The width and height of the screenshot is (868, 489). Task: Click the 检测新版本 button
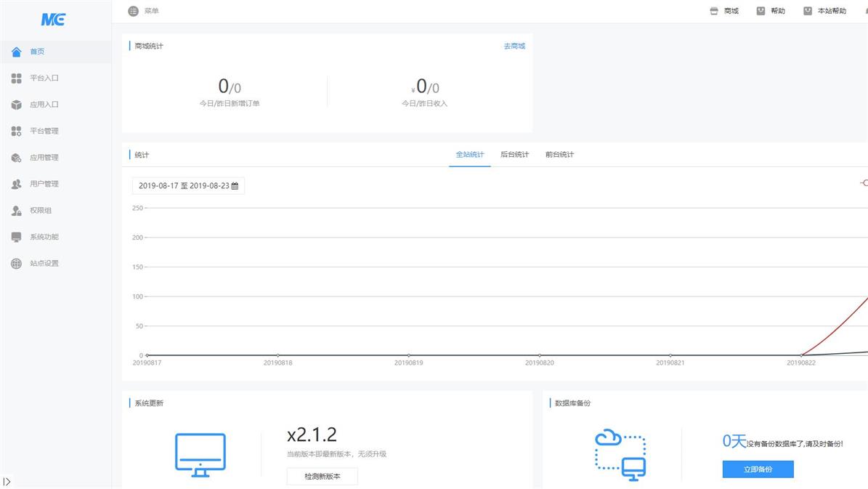click(322, 477)
